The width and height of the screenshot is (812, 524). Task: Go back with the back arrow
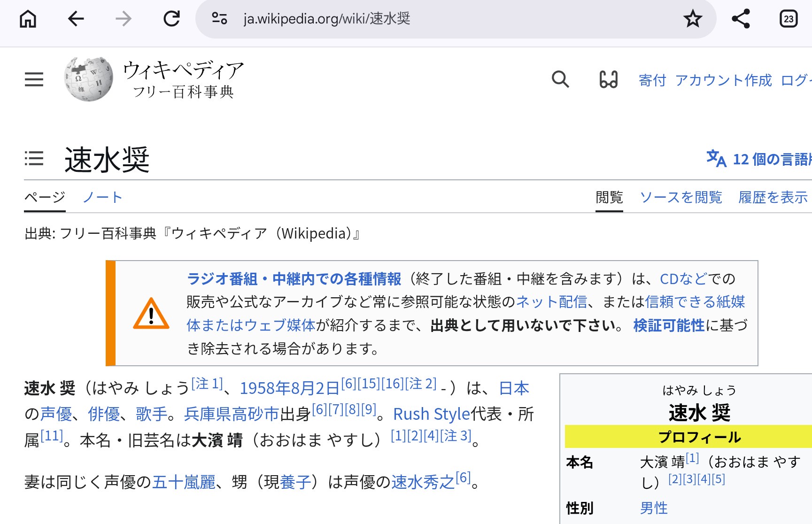(76, 19)
